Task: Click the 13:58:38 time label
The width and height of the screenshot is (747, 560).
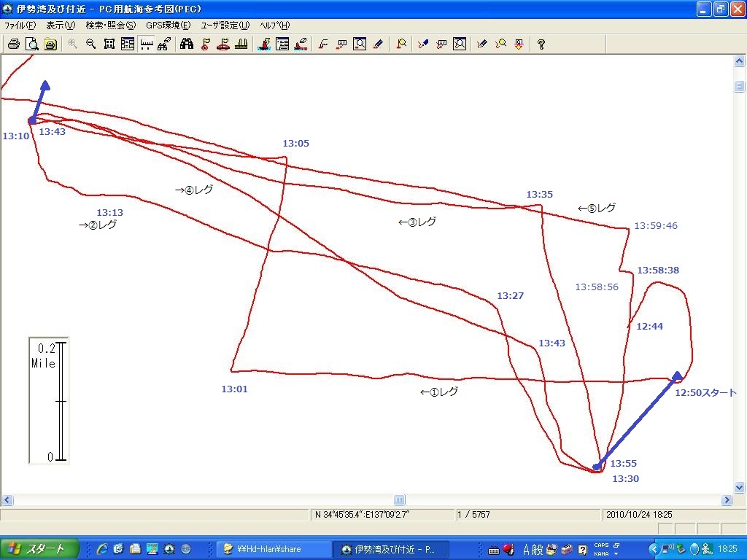Action: point(658,271)
